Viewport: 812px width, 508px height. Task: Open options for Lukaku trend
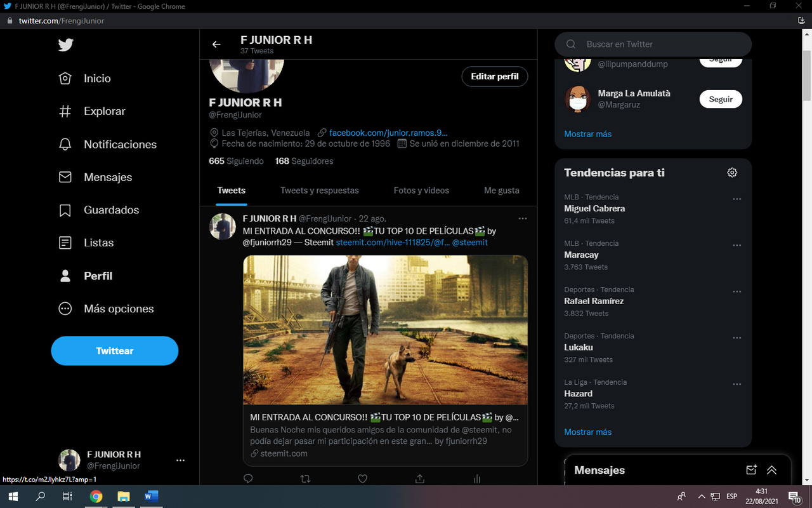(x=737, y=338)
